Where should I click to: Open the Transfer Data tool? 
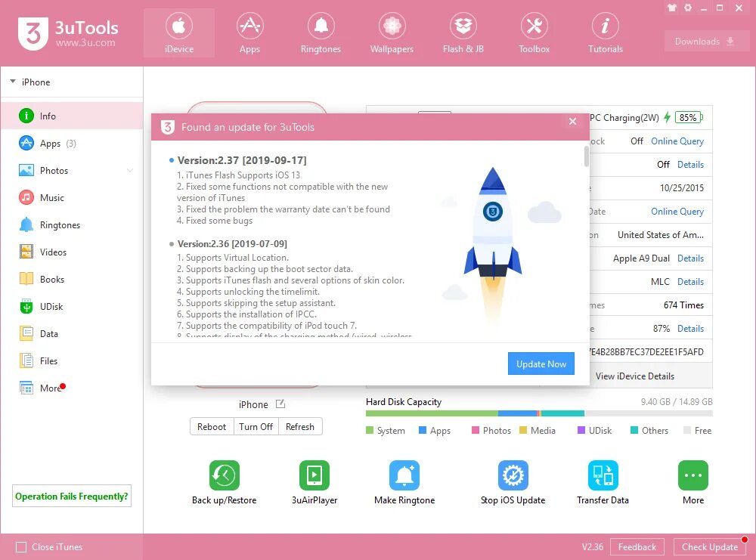[603, 475]
